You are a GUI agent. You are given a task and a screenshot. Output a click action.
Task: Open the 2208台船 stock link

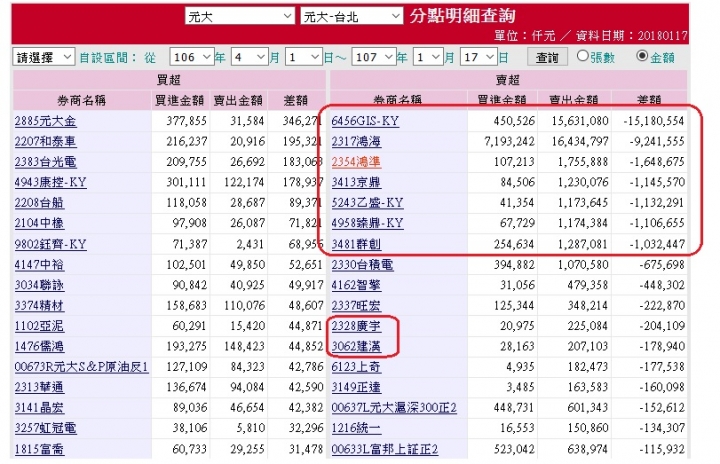pyautogui.click(x=39, y=203)
